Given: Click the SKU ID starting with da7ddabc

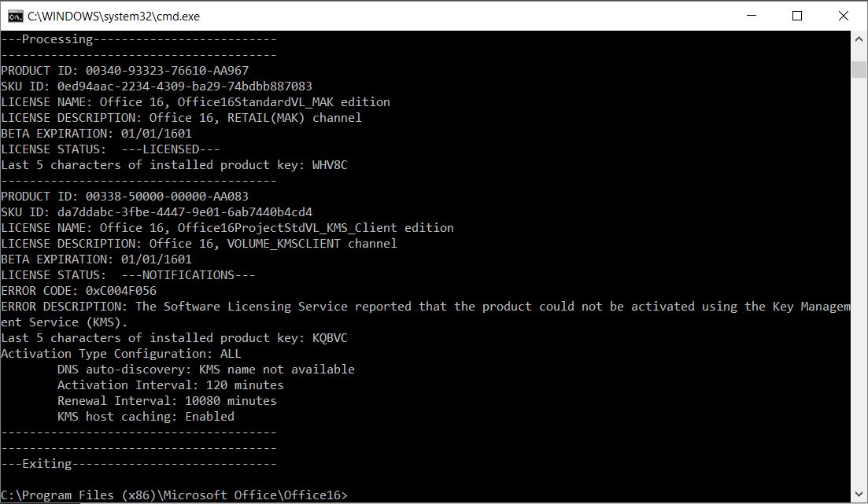Looking at the screenshot, I should point(185,212).
